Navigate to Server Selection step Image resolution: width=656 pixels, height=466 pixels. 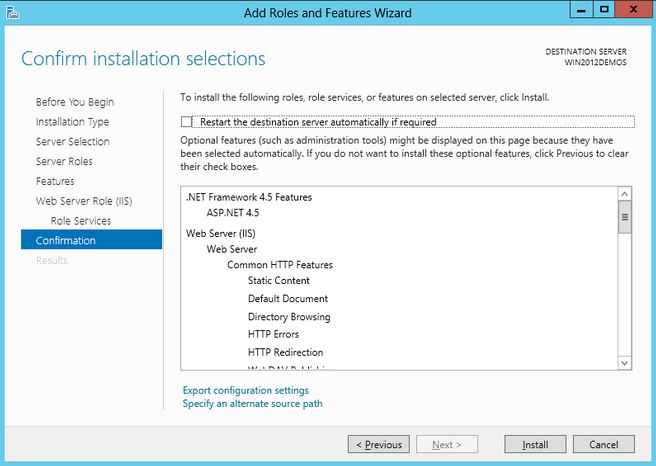tap(73, 142)
